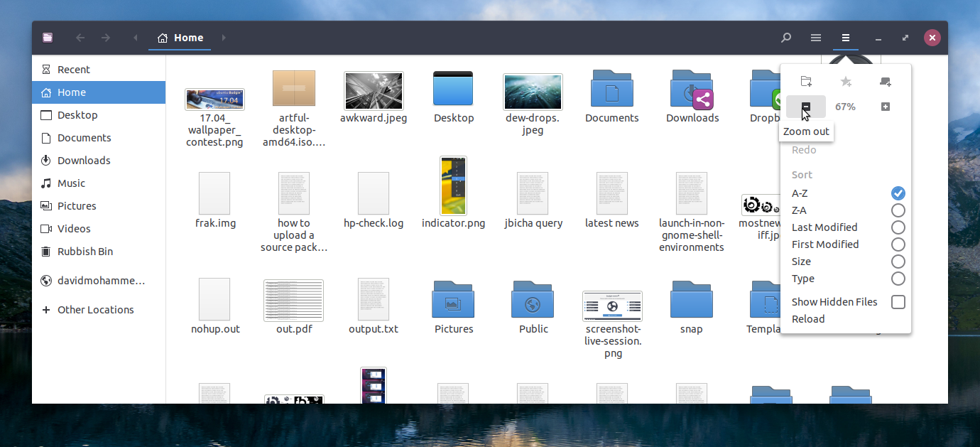The image size is (980, 447).
Task: Choose Last Modified sort option
Action: click(824, 227)
